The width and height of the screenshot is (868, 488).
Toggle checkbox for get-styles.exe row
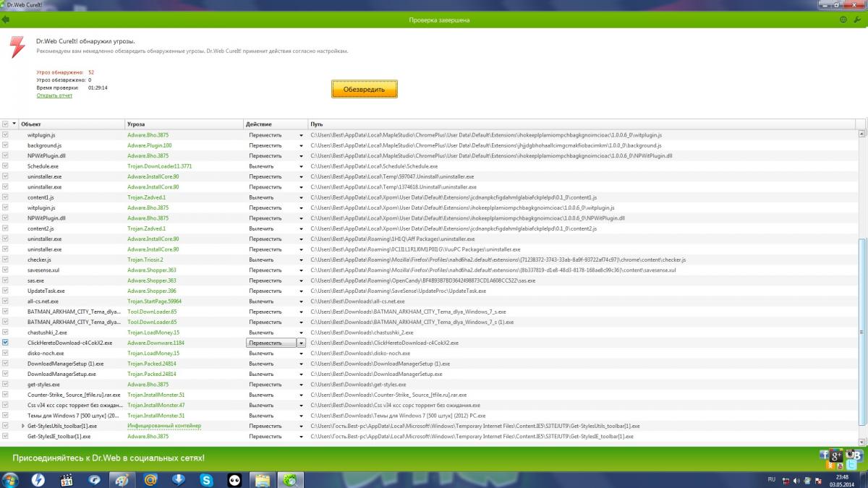pos(5,385)
